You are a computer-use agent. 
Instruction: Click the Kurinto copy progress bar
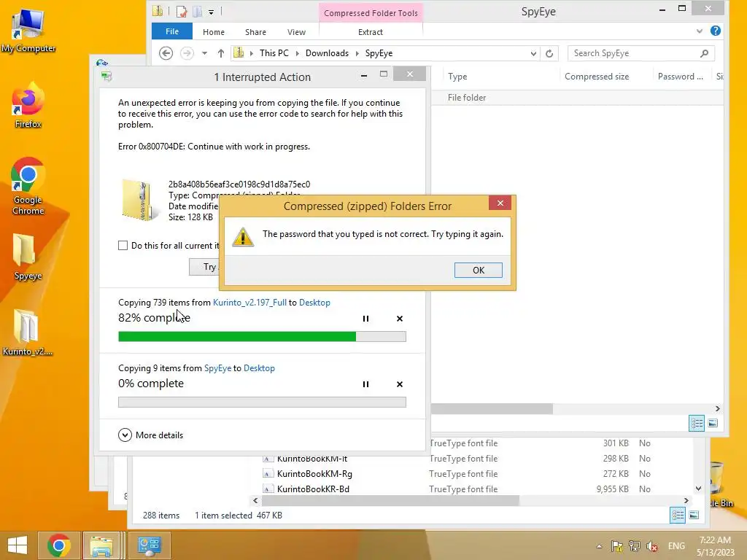tap(262, 337)
